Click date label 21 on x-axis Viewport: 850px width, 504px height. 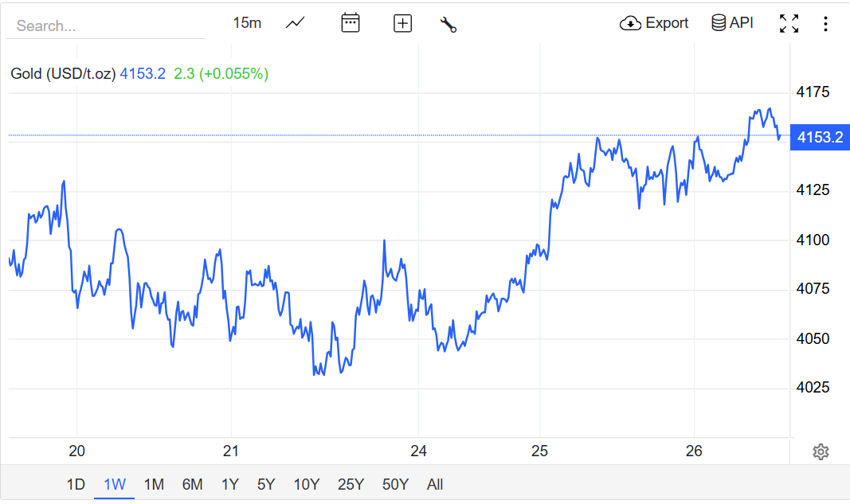231,451
